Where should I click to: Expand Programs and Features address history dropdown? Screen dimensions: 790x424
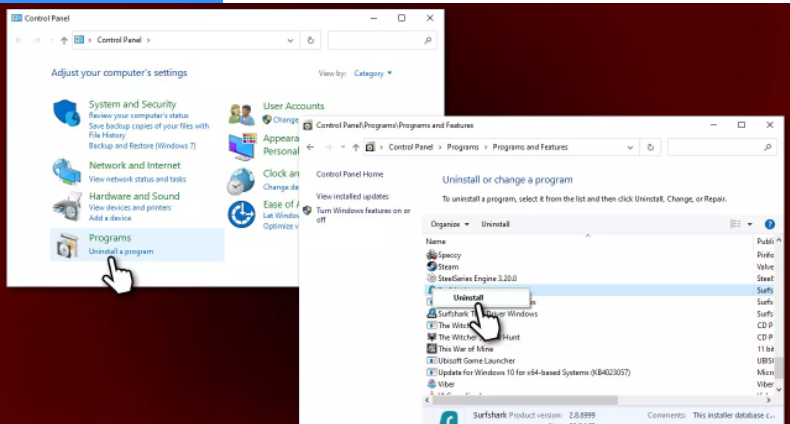click(630, 148)
